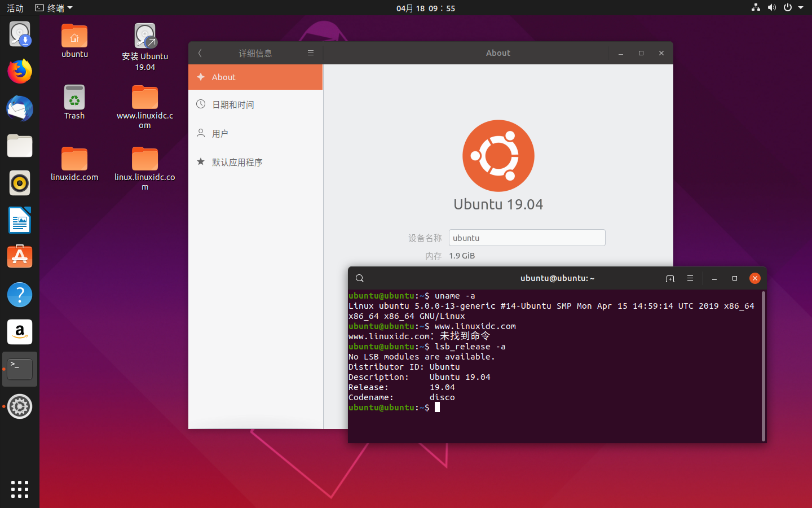Launch Firefox from the dock
The width and height of the screenshot is (812, 508).
tap(20, 72)
